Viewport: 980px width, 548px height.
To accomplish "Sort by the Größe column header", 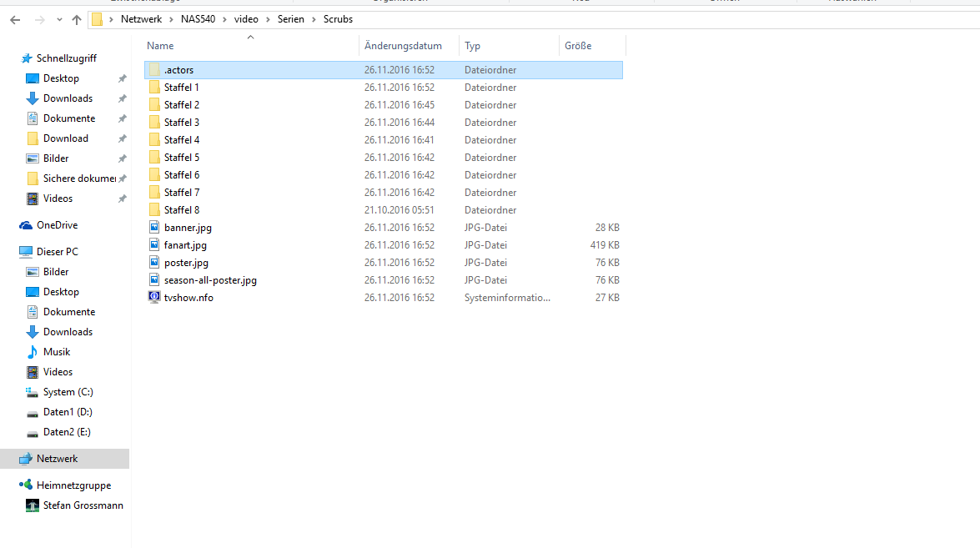I will pyautogui.click(x=578, y=46).
